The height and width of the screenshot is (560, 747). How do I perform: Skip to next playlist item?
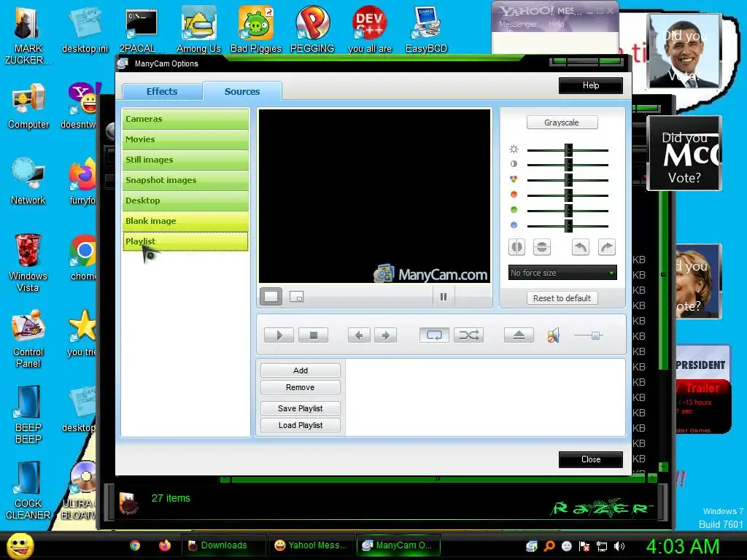(x=385, y=335)
